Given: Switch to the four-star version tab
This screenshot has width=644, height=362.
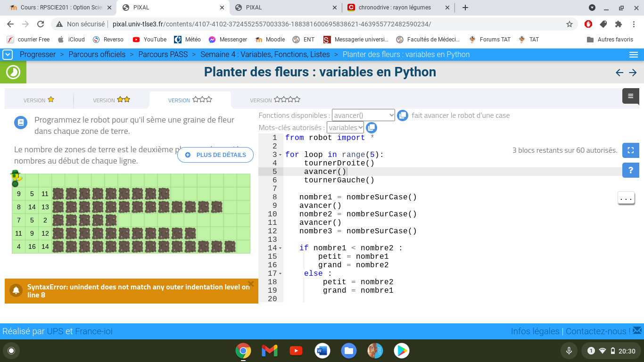Looking at the screenshot, I should [x=275, y=100].
